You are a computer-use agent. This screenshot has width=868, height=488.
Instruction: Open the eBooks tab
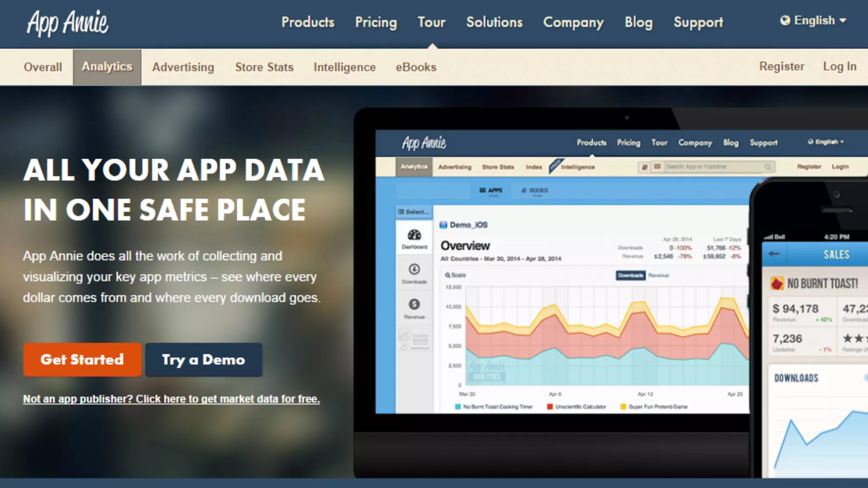(416, 67)
